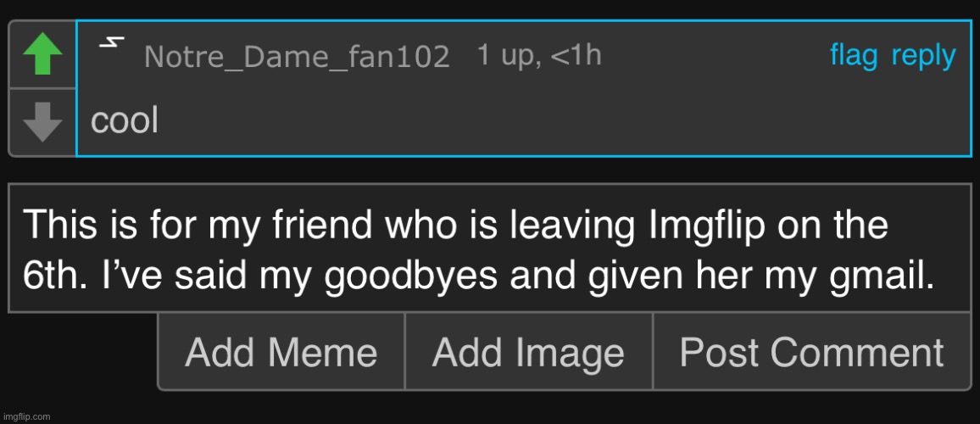Viewport: 980px width, 424px height.
Task: Click the "cool" comment text
Action: (x=125, y=122)
